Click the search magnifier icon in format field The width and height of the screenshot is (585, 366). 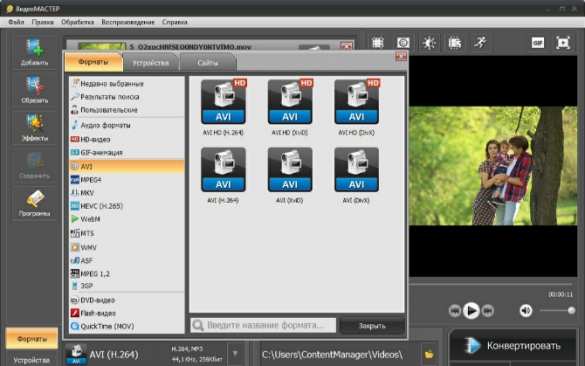click(198, 325)
